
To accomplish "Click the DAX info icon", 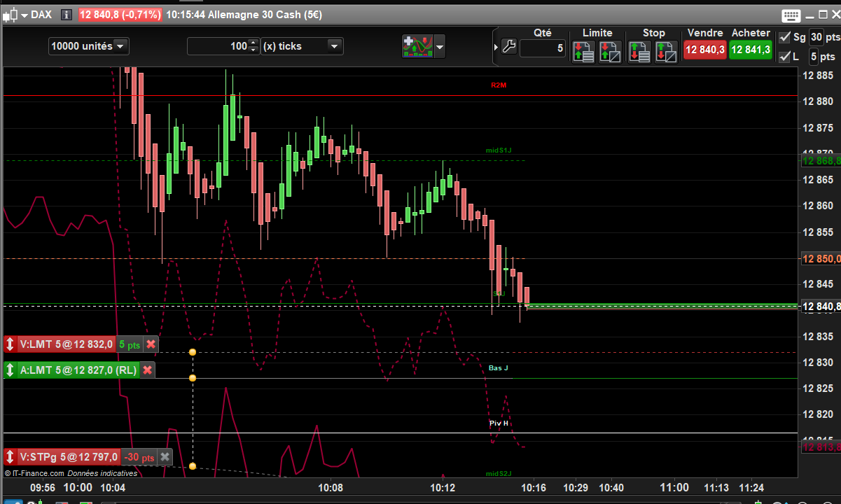I will coord(66,15).
